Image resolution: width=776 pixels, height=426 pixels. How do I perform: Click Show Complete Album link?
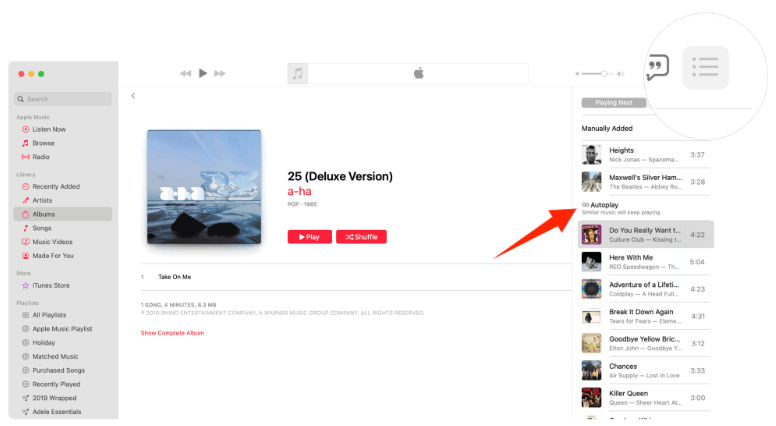click(x=172, y=333)
